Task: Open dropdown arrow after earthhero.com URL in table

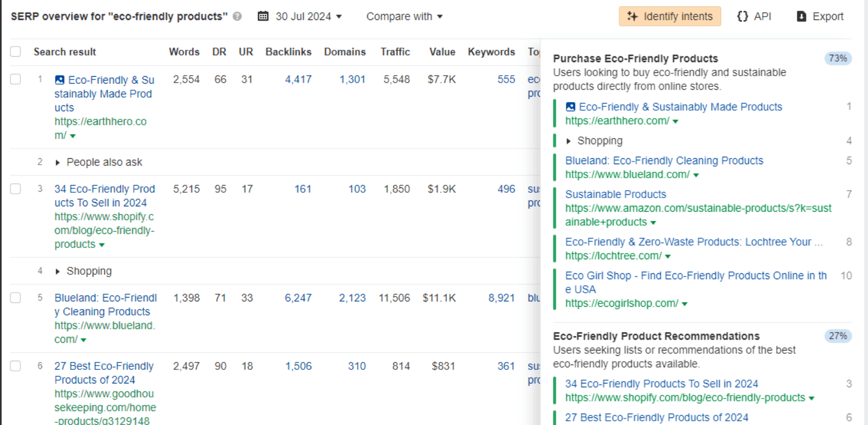Action: (73, 136)
